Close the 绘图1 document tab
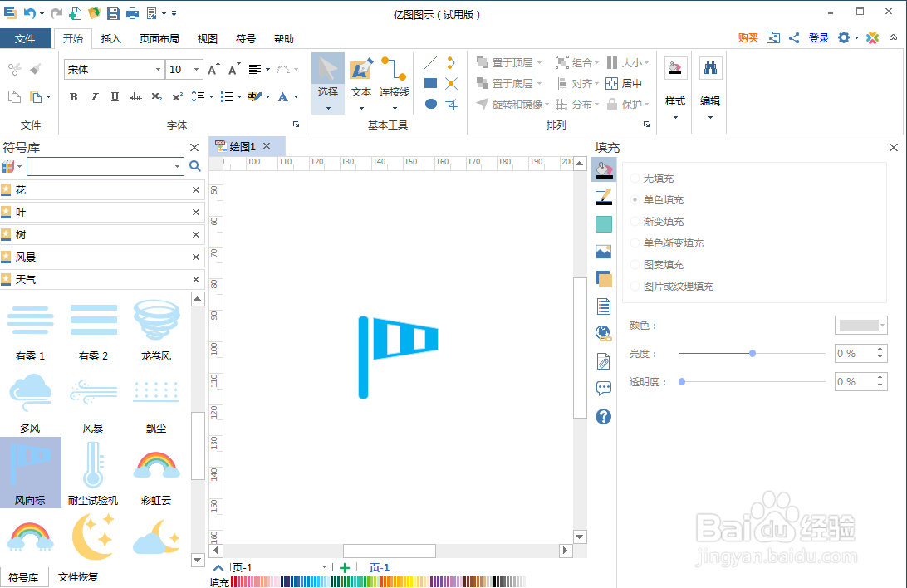The height and width of the screenshot is (588, 907). [267, 145]
